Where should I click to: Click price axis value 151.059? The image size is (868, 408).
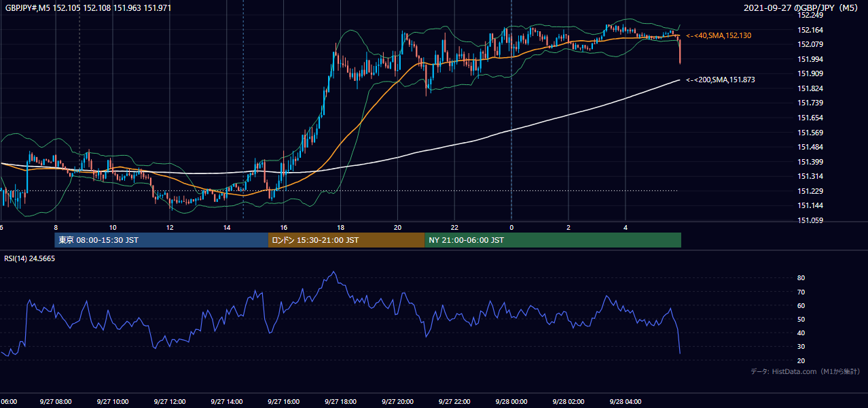[810, 220]
